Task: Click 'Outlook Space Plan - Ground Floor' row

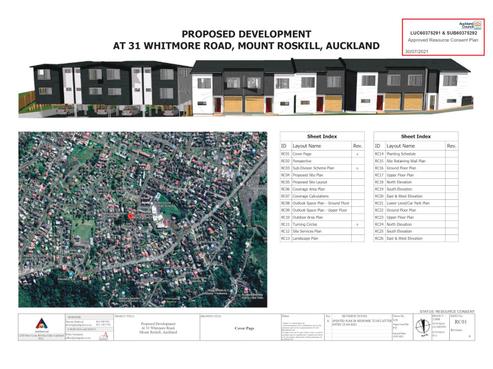Action: [322, 203]
